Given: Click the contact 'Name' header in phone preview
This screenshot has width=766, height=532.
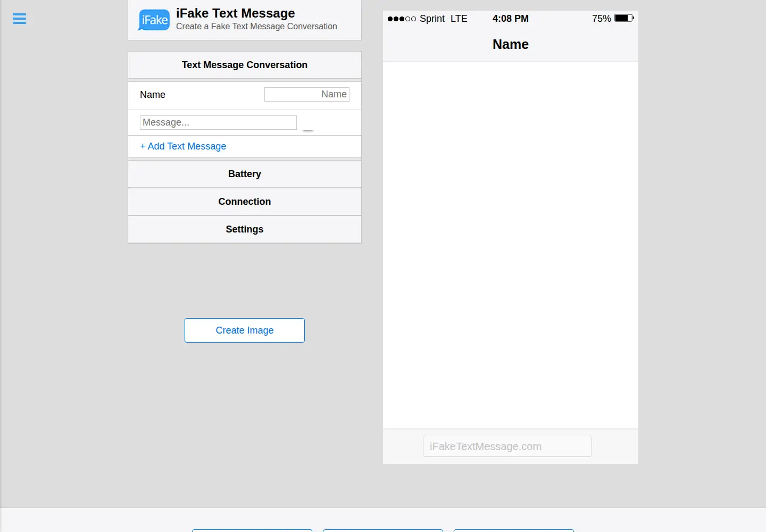Looking at the screenshot, I should point(511,44).
